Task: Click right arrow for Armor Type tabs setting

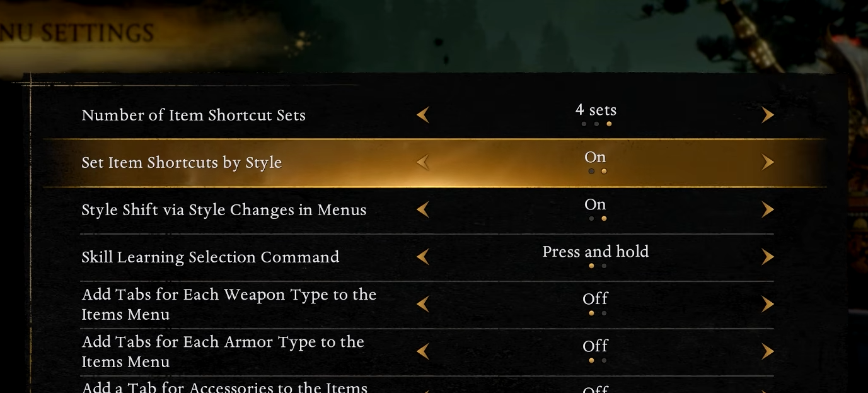Action: point(767,351)
